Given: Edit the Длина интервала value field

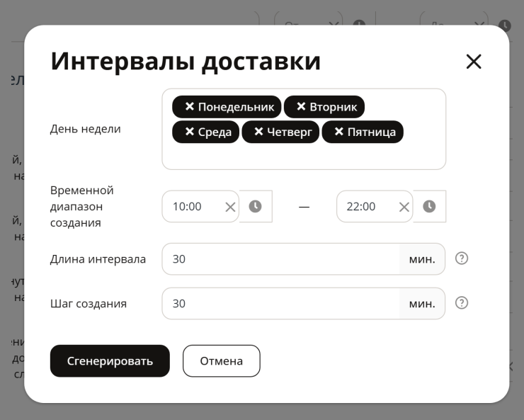Looking at the screenshot, I should (x=280, y=259).
